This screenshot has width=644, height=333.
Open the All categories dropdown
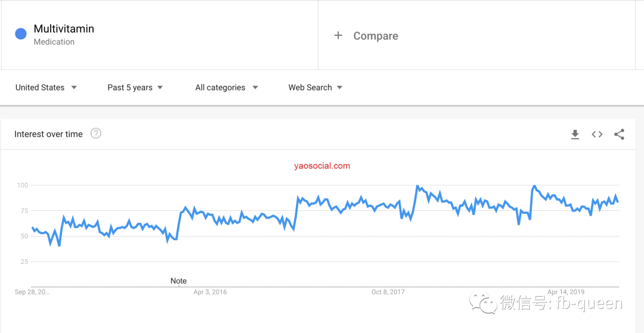pos(227,88)
